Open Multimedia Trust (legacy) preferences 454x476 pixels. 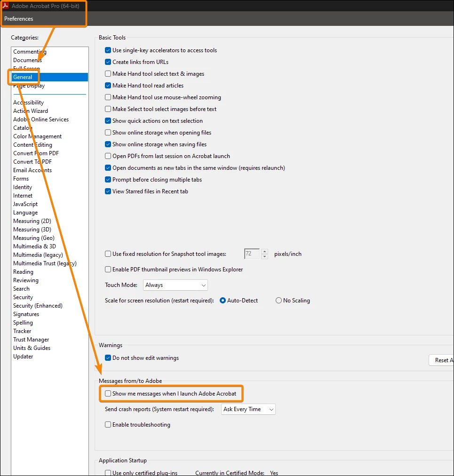tap(45, 263)
